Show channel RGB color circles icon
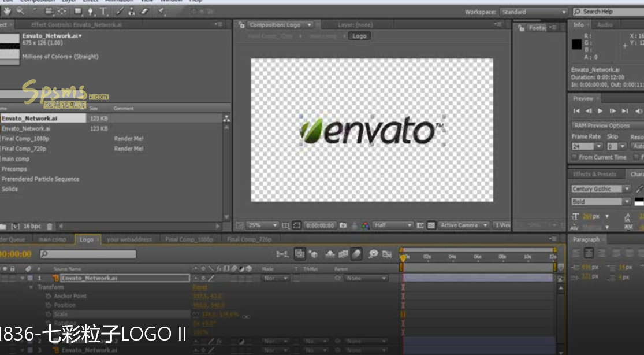Image resolution: width=644 pixels, height=355 pixels. (365, 225)
